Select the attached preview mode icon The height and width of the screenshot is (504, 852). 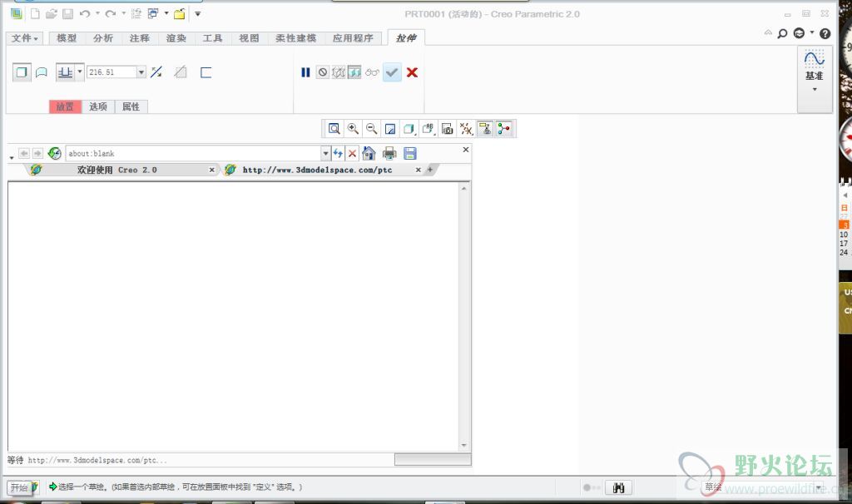pos(354,72)
